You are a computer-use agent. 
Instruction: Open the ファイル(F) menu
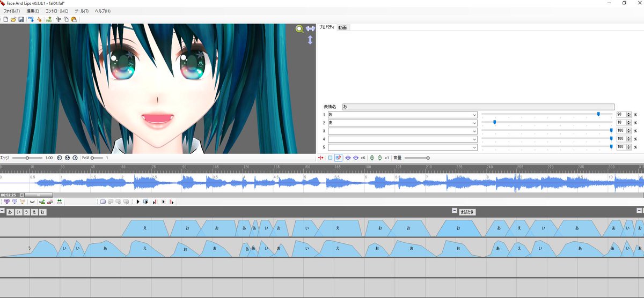coord(12,11)
